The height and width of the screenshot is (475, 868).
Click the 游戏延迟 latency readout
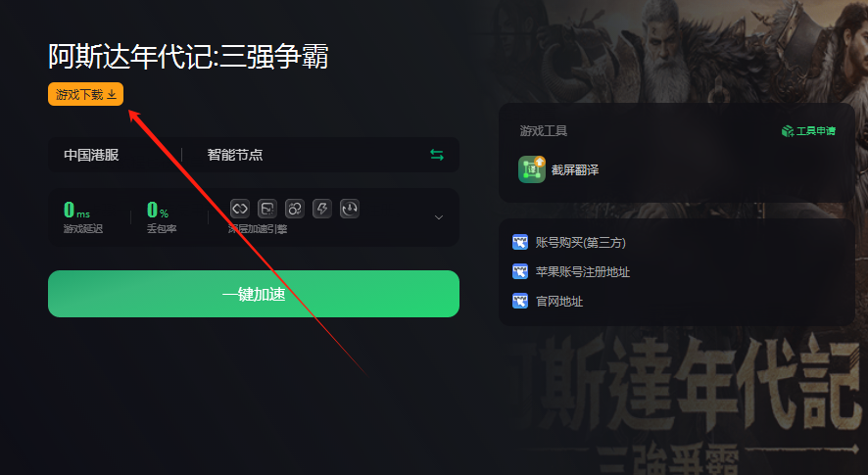82,217
